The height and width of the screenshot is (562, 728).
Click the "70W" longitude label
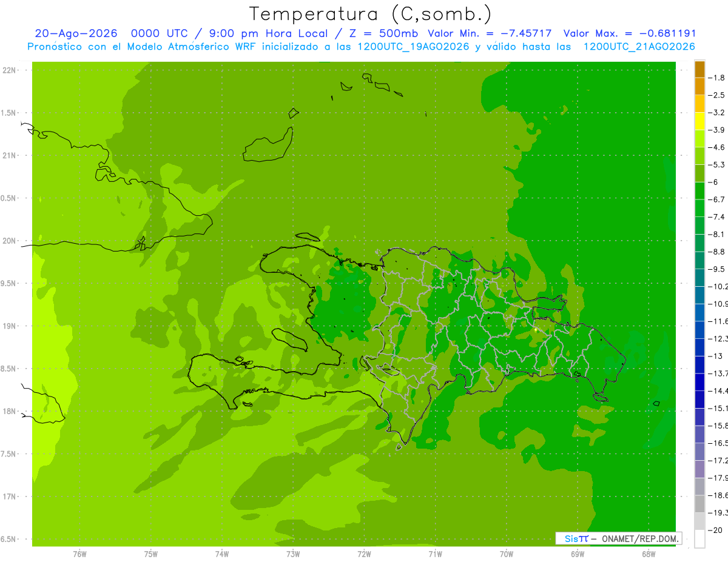point(507,554)
